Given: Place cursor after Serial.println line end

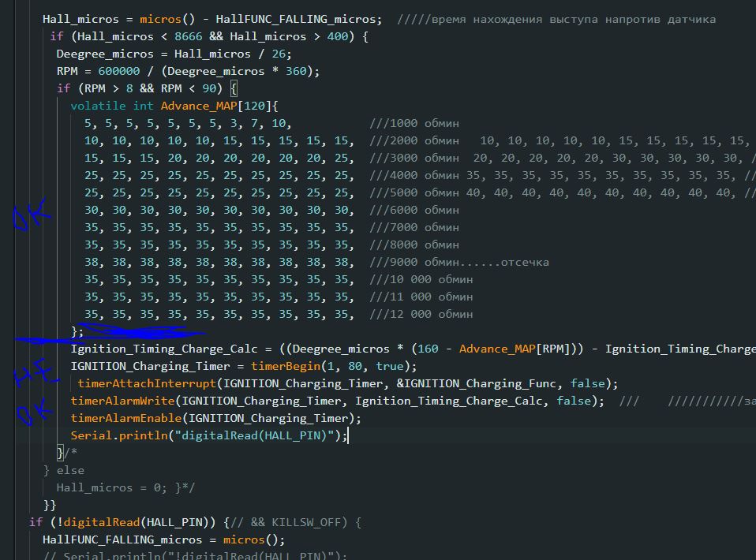Looking at the screenshot, I should click(348, 435).
